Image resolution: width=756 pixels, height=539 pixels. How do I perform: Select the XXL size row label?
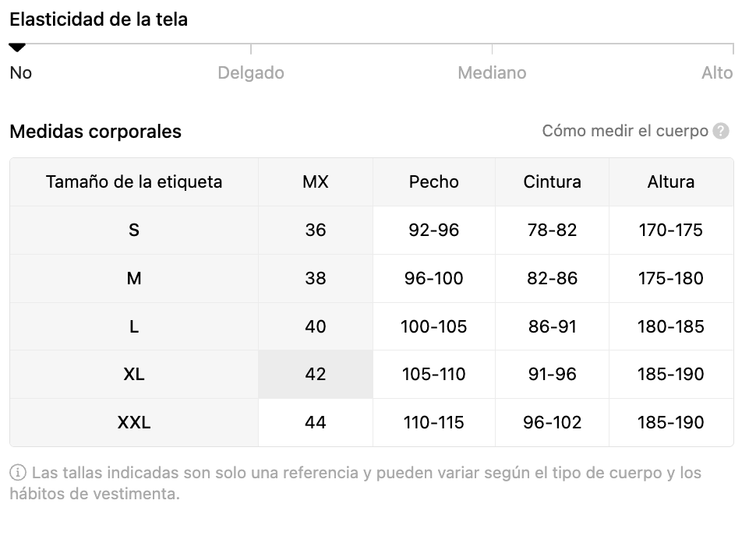134,422
